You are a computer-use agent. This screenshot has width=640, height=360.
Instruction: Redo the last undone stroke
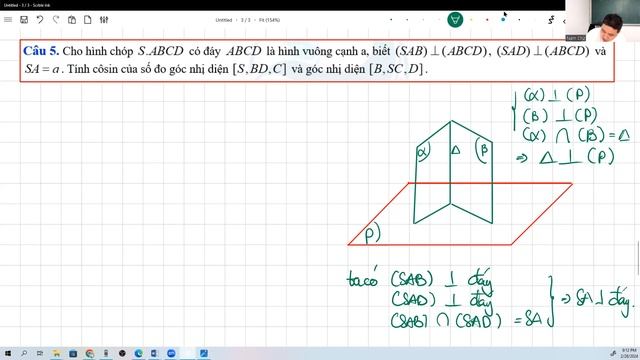pos(56,20)
